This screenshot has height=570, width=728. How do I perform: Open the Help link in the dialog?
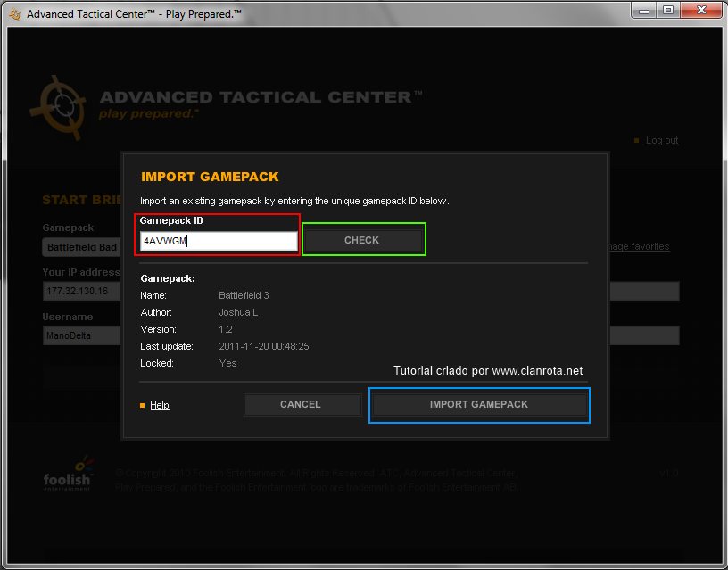160,405
